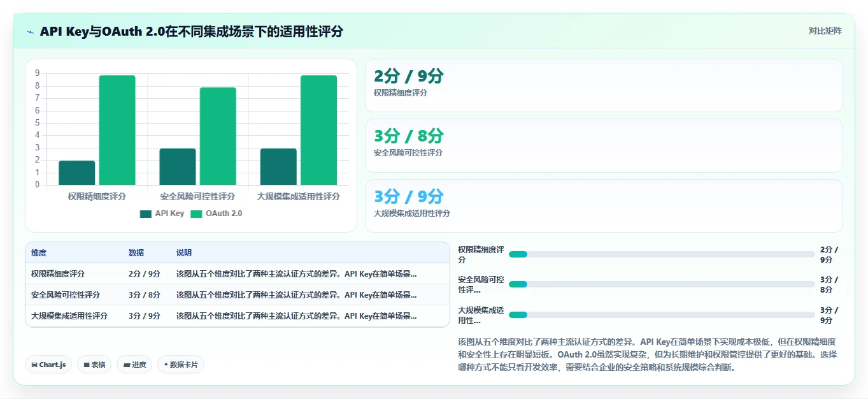Click description cell in 权限精细度评分 row
Image resolution: width=868 pixels, height=399 pixels.
pyautogui.click(x=297, y=274)
